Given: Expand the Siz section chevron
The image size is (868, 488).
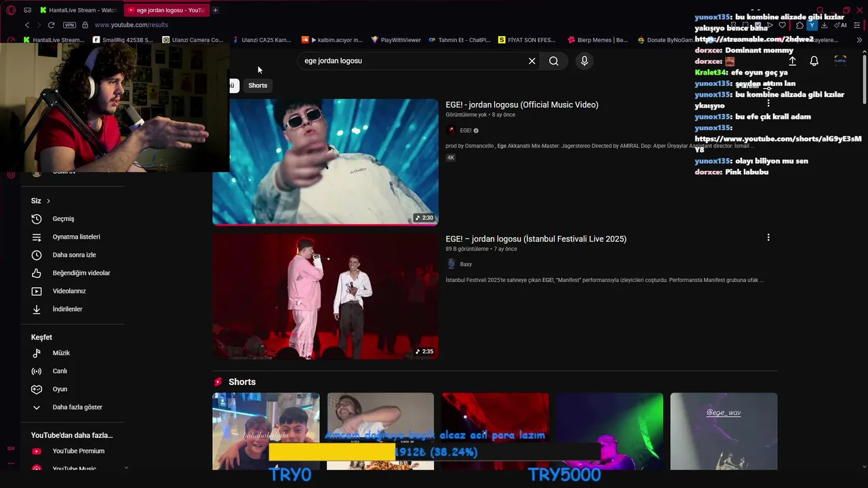Looking at the screenshot, I should tap(48, 201).
